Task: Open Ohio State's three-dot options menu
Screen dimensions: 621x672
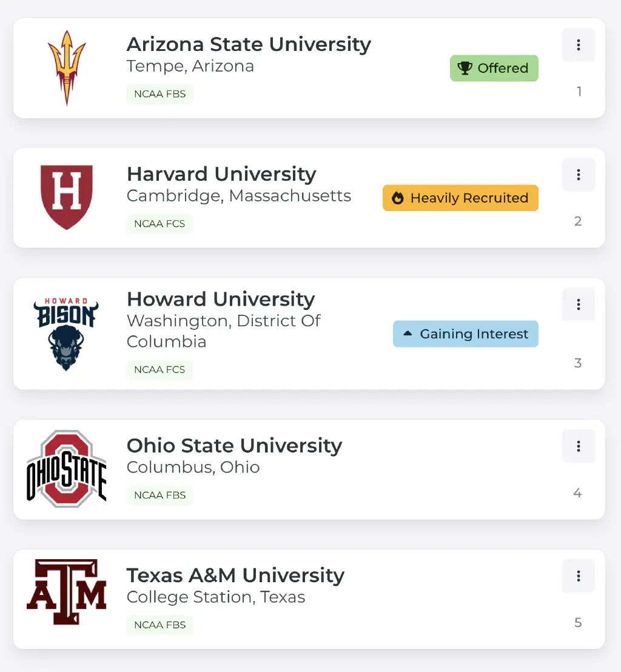Action: pyautogui.click(x=579, y=446)
